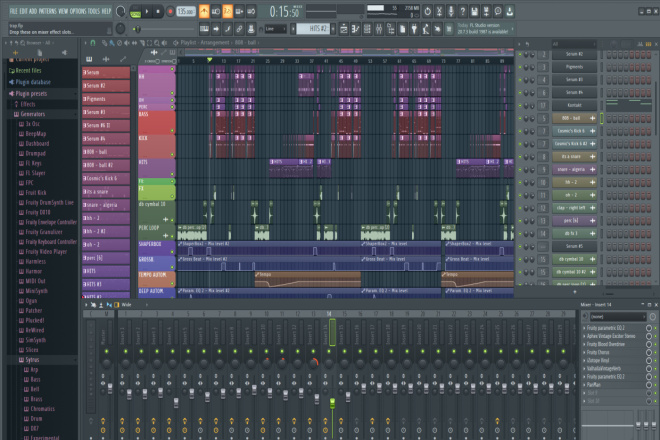
Task: Click the plus icon in browser panel
Action: [x=16, y=53]
